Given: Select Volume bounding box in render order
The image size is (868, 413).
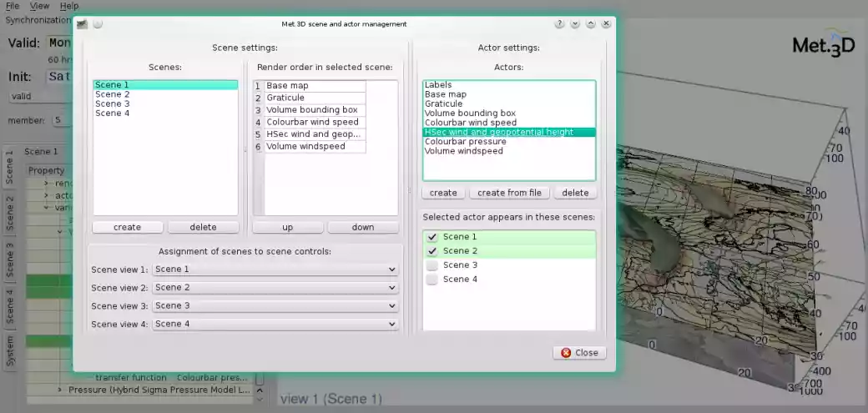Looking at the screenshot, I should 315,110.
